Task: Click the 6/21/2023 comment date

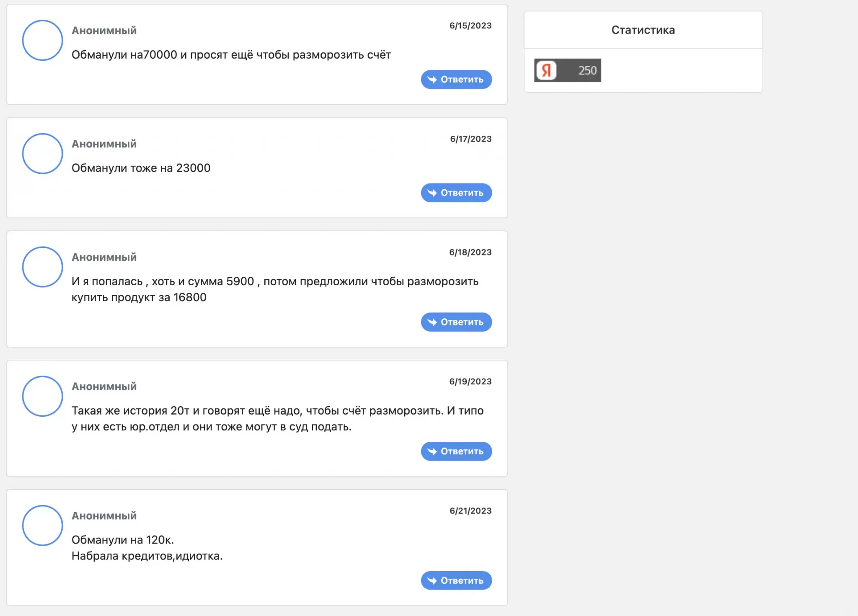Action: tap(470, 511)
